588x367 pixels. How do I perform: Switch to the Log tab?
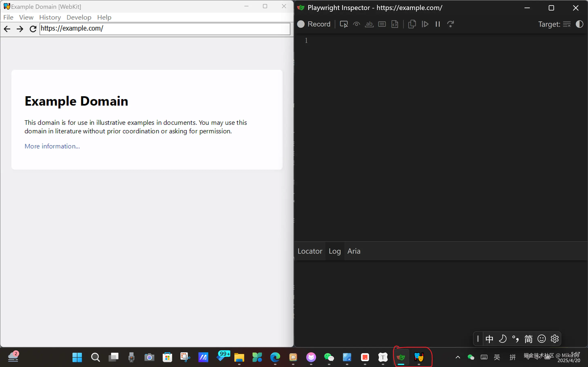click(335, 251)
